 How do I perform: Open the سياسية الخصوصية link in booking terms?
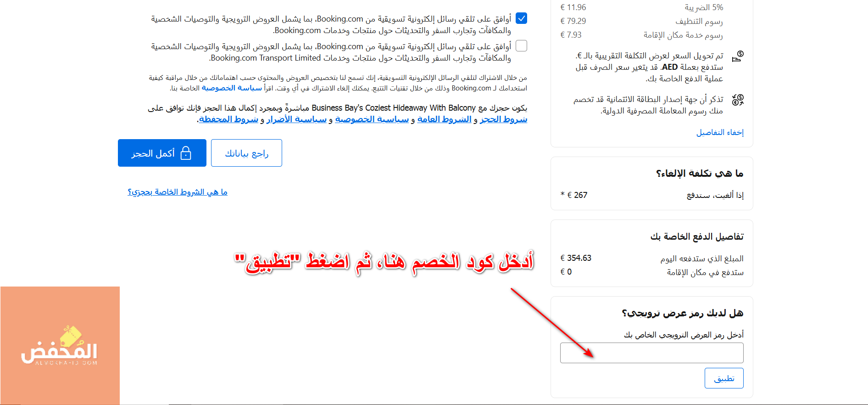372,119
